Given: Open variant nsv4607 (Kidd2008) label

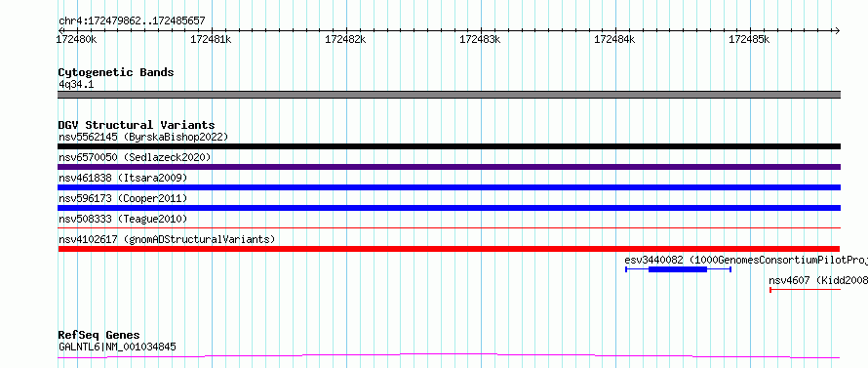Looking at the screenshot, I should [818, 281].
